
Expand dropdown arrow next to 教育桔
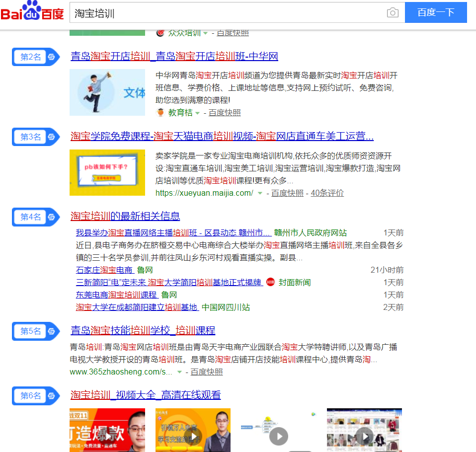click(197, 113)
